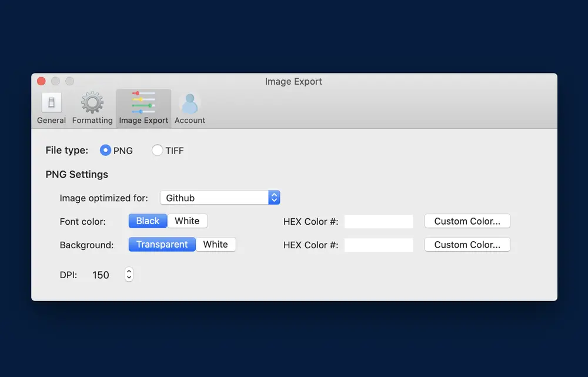Open the General preferences switch icon
Screen dimensions: 588x377
(x=51, y=103)
